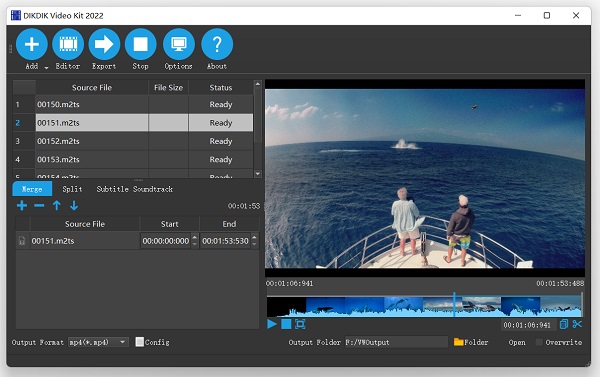Click the End column header in merge list
Screen dimensions: 600x377
229,224
